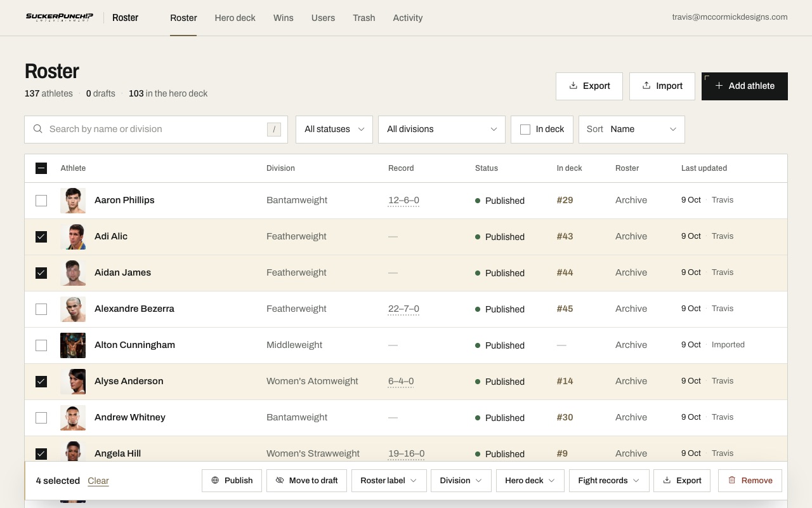The height and width of the screenshot is (508, 812).
Task: Open Aaron Phillips avatar thumbnail
Action: [73, 200]
